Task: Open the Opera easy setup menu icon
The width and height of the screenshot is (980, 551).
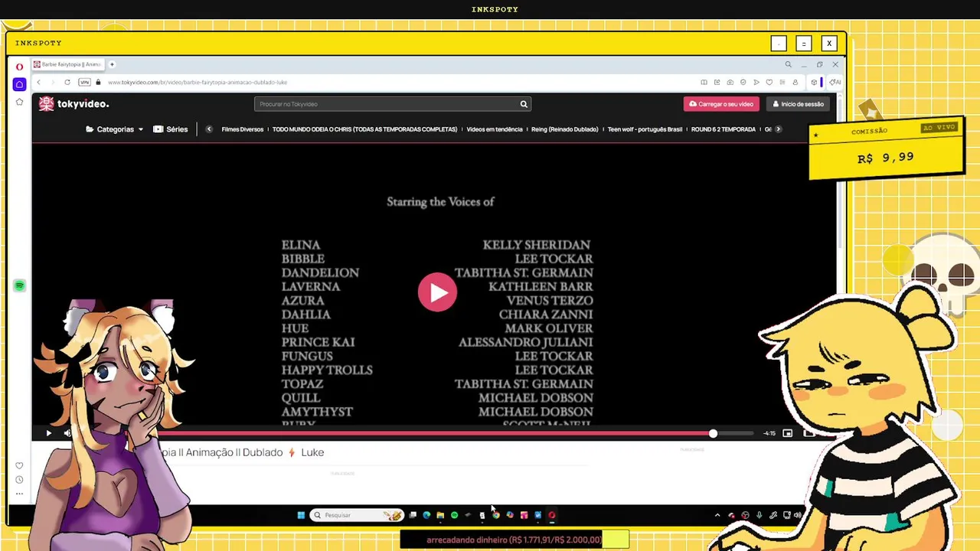Action: pyautogui.click(x=782, y=82)
